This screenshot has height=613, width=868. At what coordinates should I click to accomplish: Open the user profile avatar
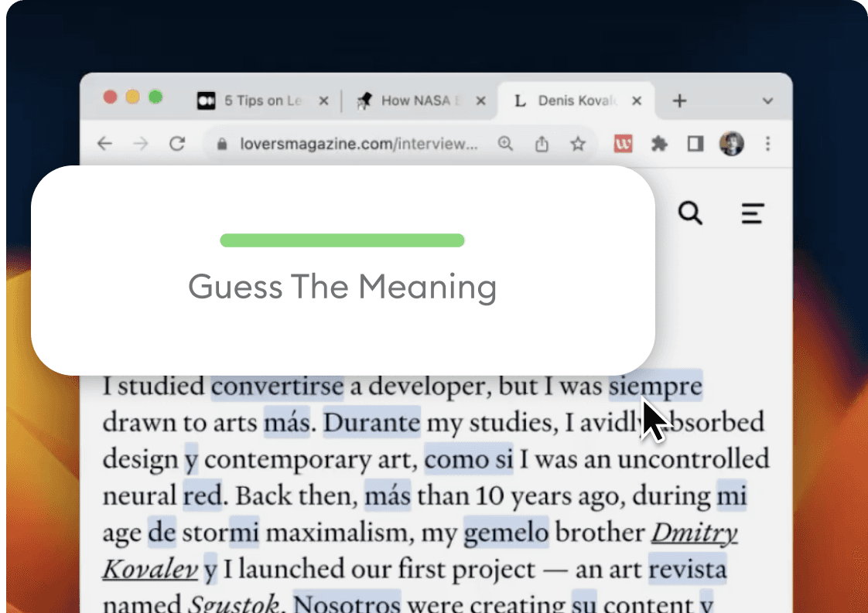[731, 144]
